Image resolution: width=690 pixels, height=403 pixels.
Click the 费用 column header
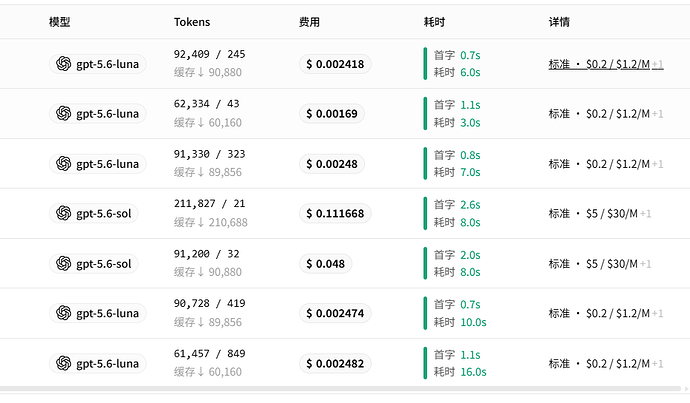309,22
